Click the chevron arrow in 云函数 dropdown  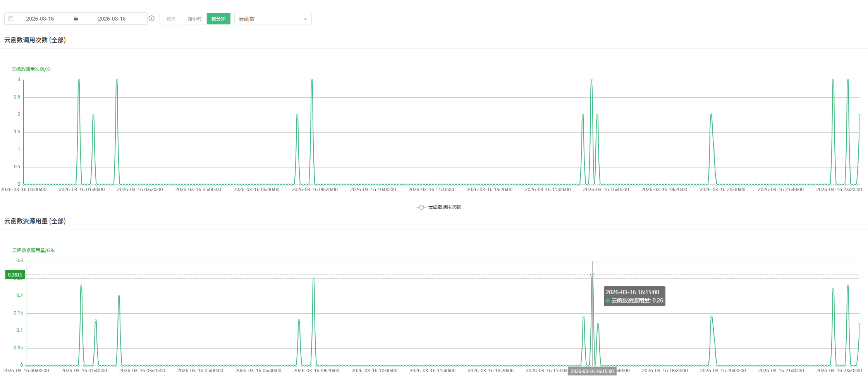pyautogui.click(x=305, y=19)
